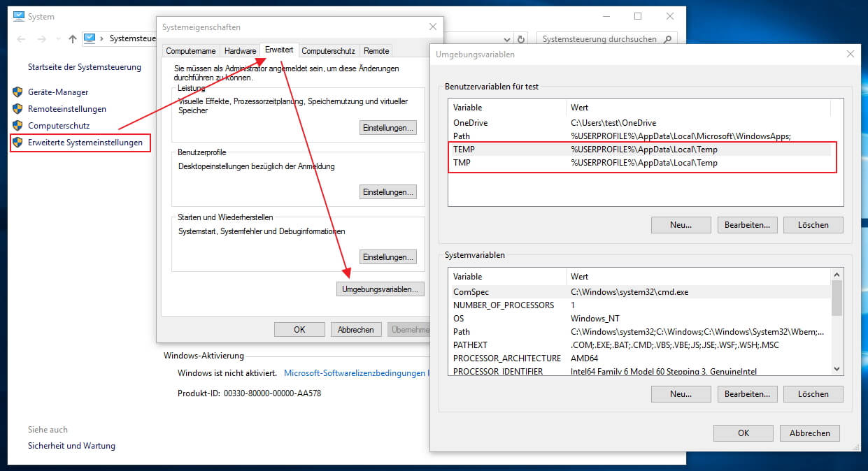Click the Erweiterte Systemeinstellungen shield icon

tap(17, 143)
